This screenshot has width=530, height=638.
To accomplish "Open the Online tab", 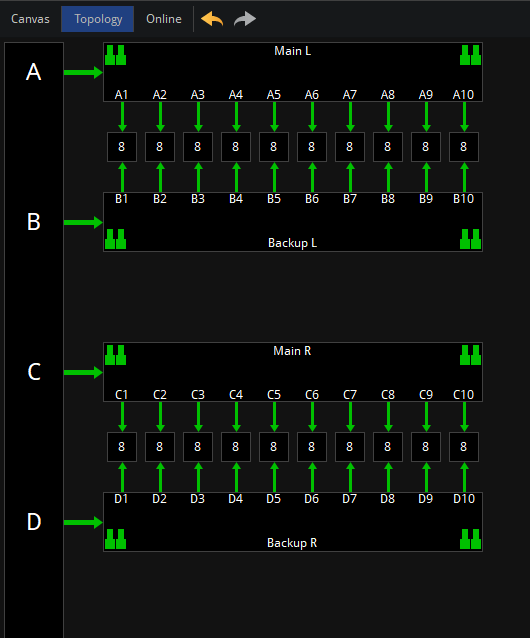I will click(x=164, y=19).
